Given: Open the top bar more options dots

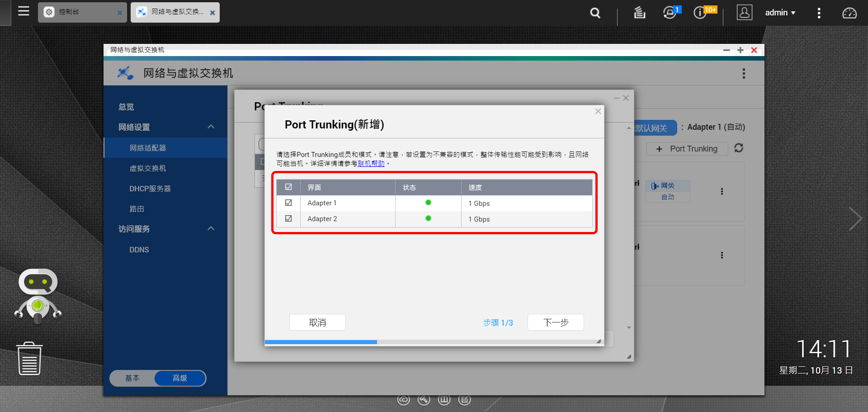Looking at the screenshot, I should [819, 13].
